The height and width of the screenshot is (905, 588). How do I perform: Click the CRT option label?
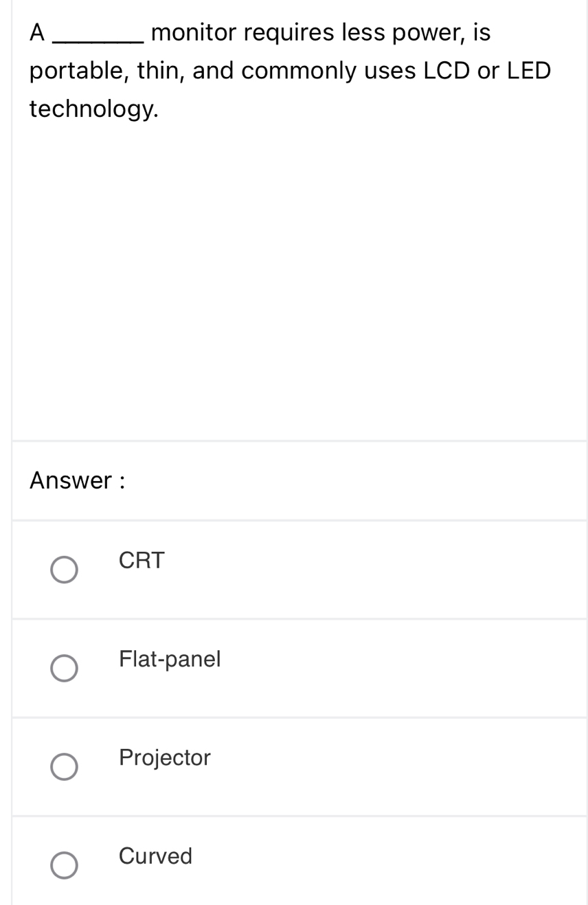142,561
